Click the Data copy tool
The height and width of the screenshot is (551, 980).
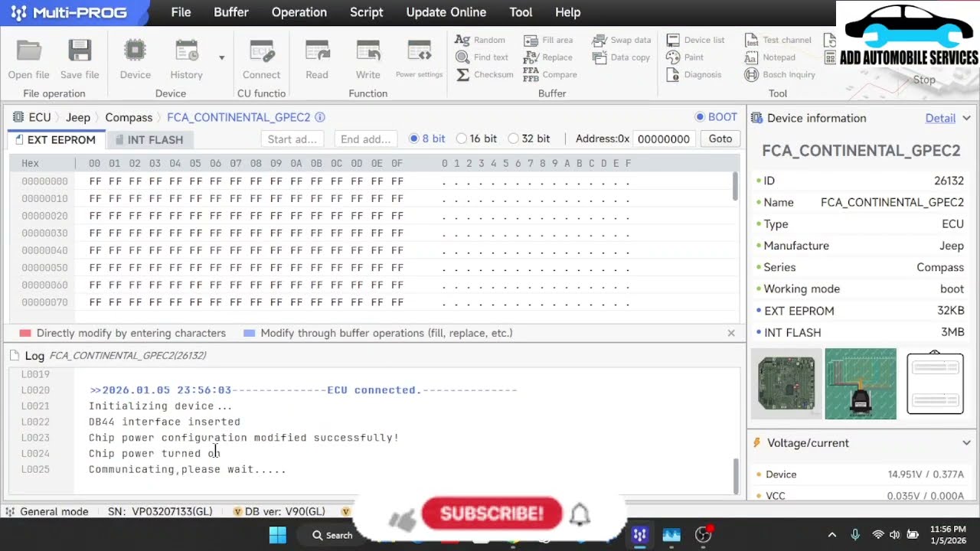pyautogui.click(x=621, y=57)
